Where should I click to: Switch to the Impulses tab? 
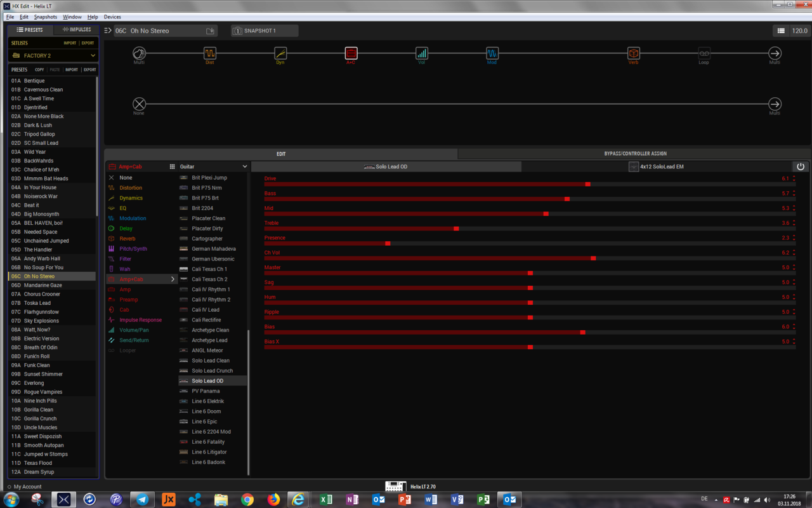coord(76,30)
